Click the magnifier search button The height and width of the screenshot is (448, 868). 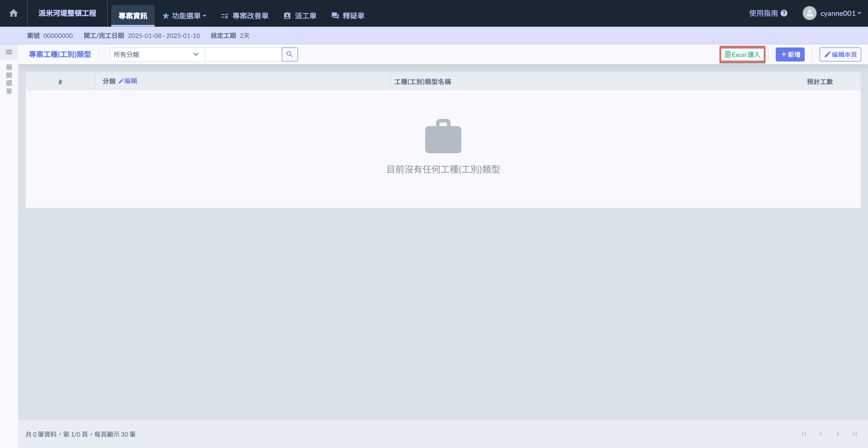click(289, 54)
